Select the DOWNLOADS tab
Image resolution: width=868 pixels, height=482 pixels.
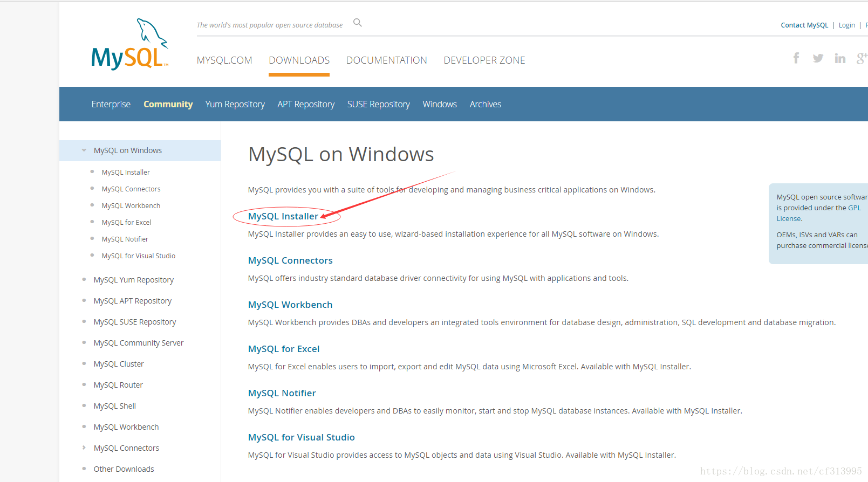(x=299, y=60)
